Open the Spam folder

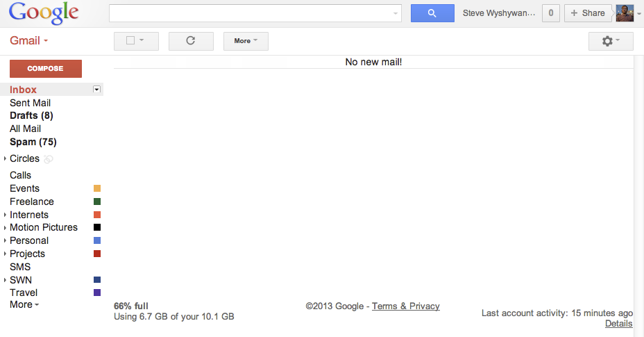33,142
